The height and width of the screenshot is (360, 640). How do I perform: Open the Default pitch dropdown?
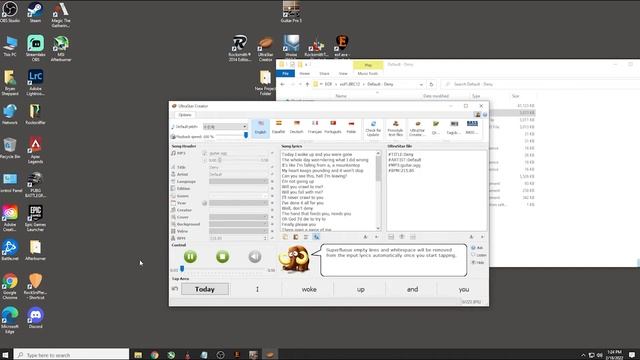point(225,127)
